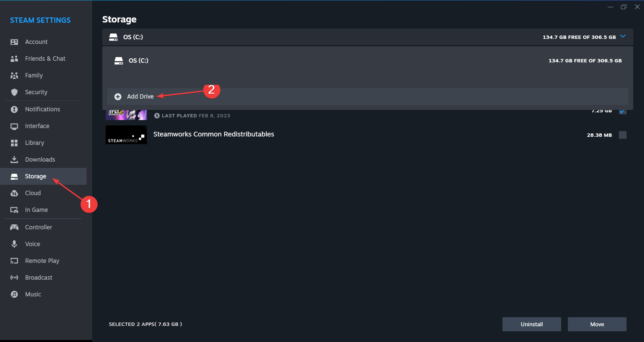Close the Steam settings window
Viewport: 644px width, 342px height.
(x=637, y=7)
